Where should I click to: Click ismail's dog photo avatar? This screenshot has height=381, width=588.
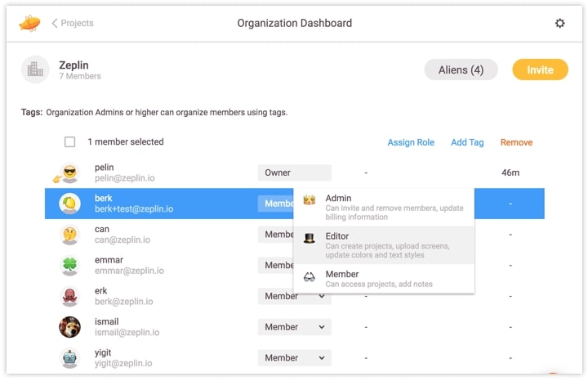coord(69,327)
